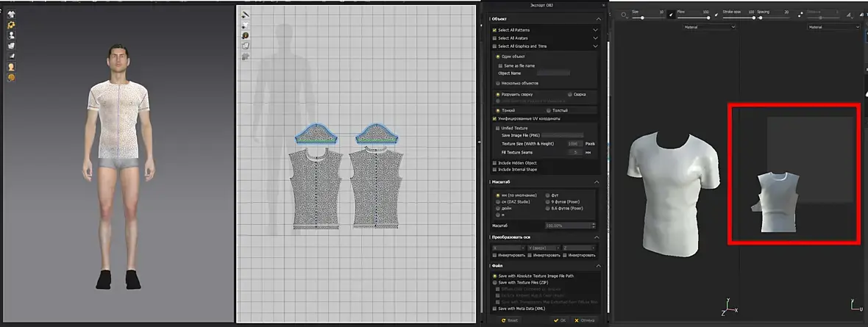The height and width of the screenshot is (327, 868).
Task: Adjust the Spacing slider handle
Action: coord(761,18)
